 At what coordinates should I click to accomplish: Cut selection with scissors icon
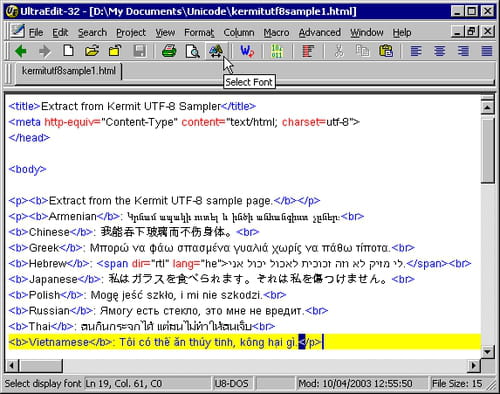(x=339, y=51)
